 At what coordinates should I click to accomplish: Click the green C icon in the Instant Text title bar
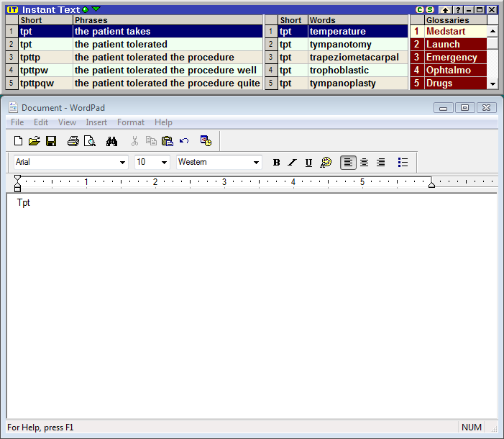tap(419, 9)
